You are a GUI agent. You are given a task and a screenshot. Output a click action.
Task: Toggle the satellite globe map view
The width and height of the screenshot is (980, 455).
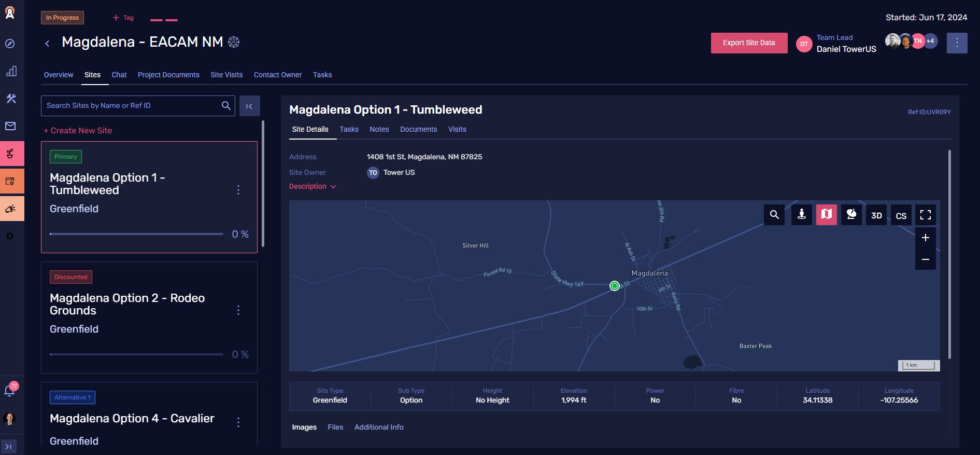click(x=851, y=215)
